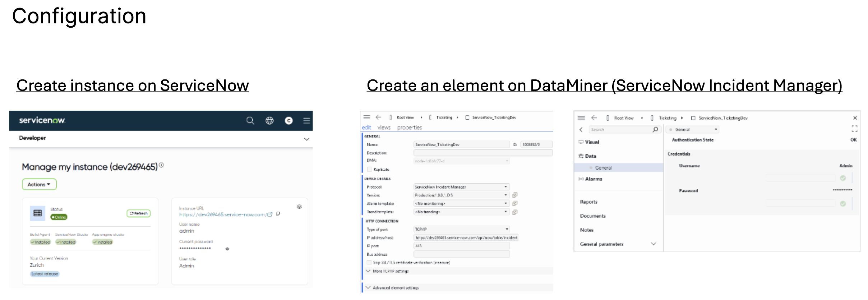Click the copy icon next to Version
Screen dimensions: 868x300
[x=515, y=195]
